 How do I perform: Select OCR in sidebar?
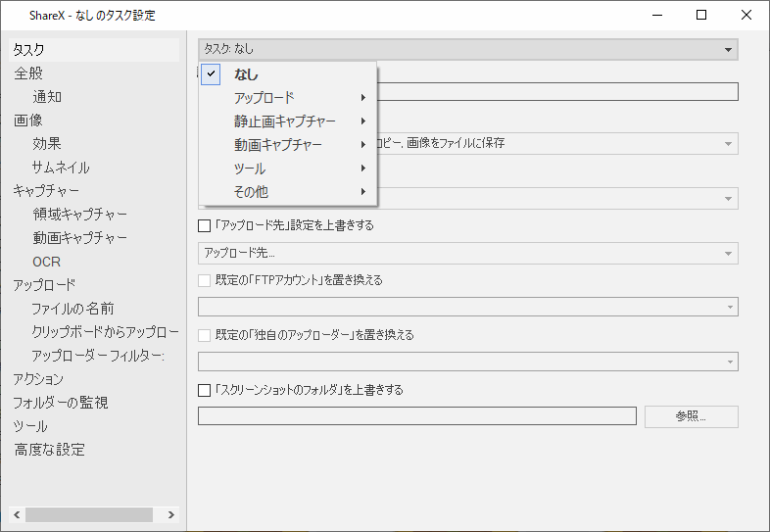[47, 262]
